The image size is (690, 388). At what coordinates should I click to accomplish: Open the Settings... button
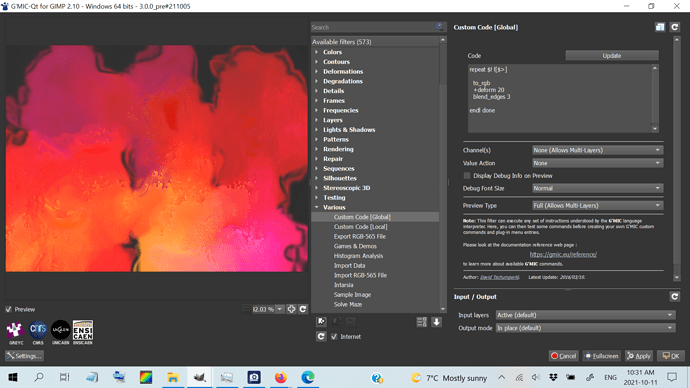coord(25,356)
